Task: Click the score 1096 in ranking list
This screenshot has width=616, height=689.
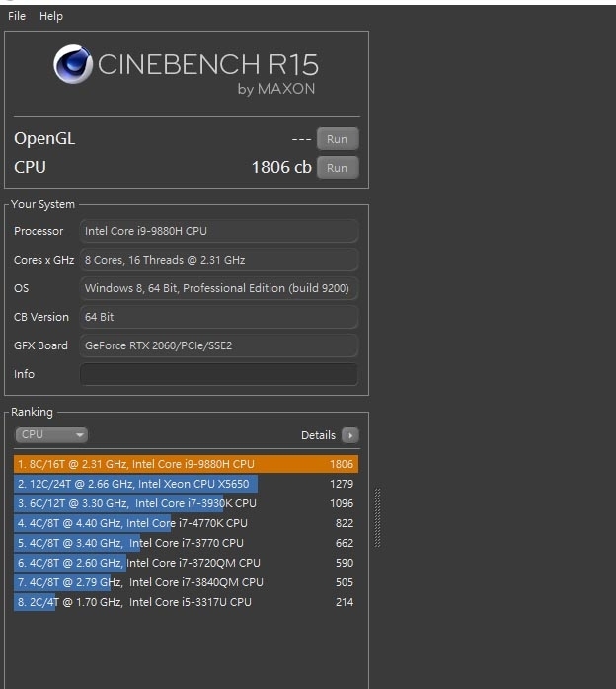Action: (x=342, y=503)
